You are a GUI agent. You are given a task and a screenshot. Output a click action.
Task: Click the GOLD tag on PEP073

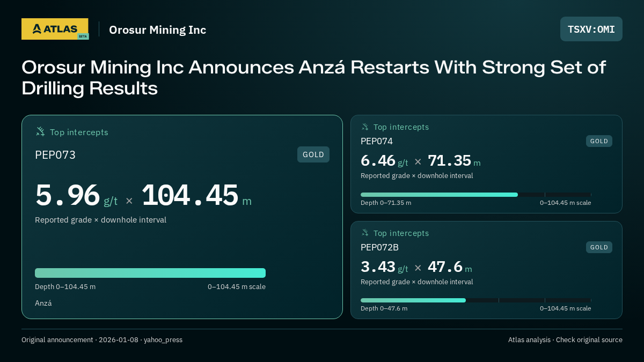coord(313,154)
